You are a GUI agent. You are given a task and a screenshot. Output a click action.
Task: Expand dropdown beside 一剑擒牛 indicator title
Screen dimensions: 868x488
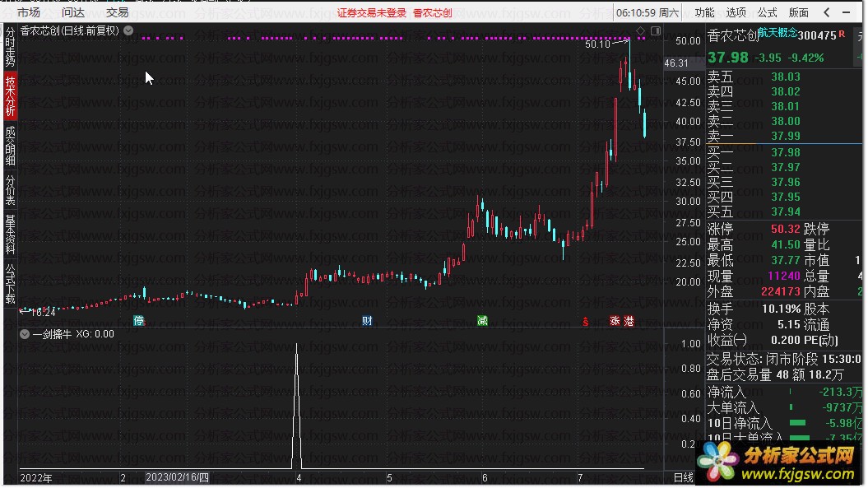click(25, 334)
